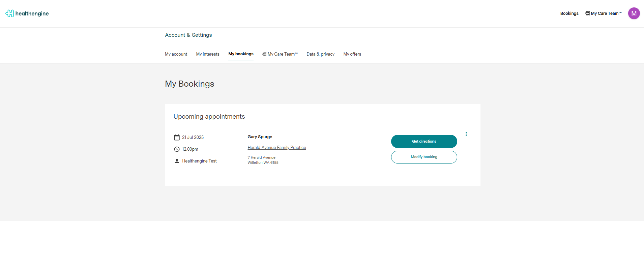Open the Herald Avenue Family Practice link
The width and height of the screenshot is (644, 267).
[x=276, y=148]
